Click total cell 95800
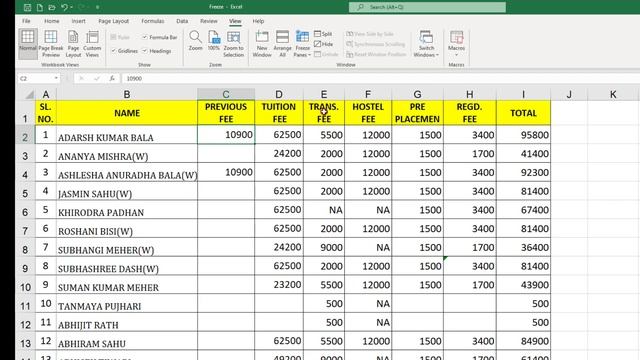 click(523, 135)
